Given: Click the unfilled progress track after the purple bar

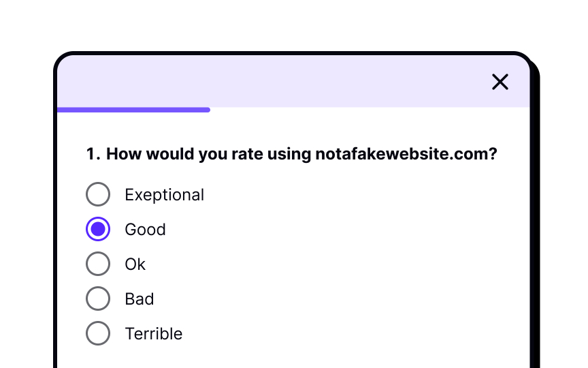Looking at the screenshot, I should (370, 110).
